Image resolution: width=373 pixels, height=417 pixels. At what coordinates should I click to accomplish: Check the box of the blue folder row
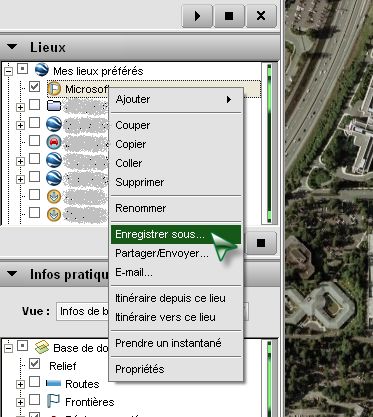[34, 105]
